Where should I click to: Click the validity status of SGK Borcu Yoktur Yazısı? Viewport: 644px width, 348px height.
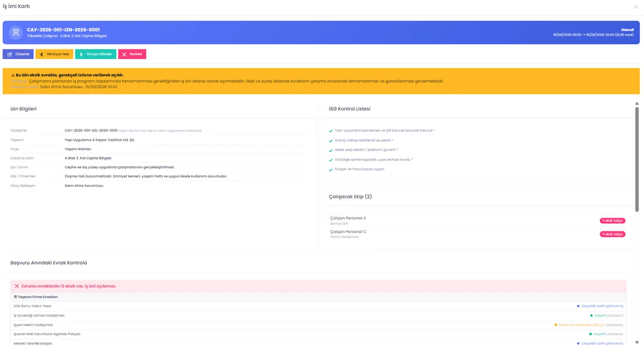tap(600, 306)
